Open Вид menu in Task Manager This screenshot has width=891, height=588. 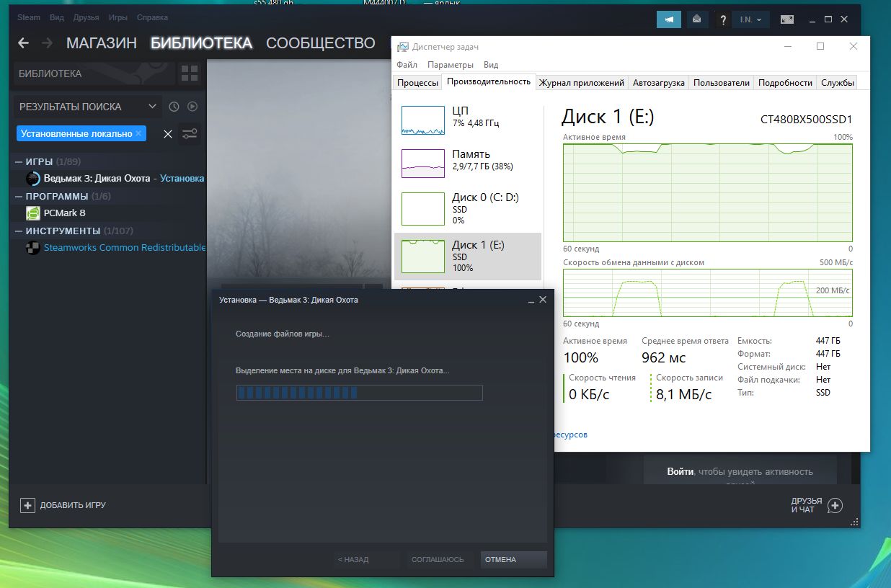491,65
